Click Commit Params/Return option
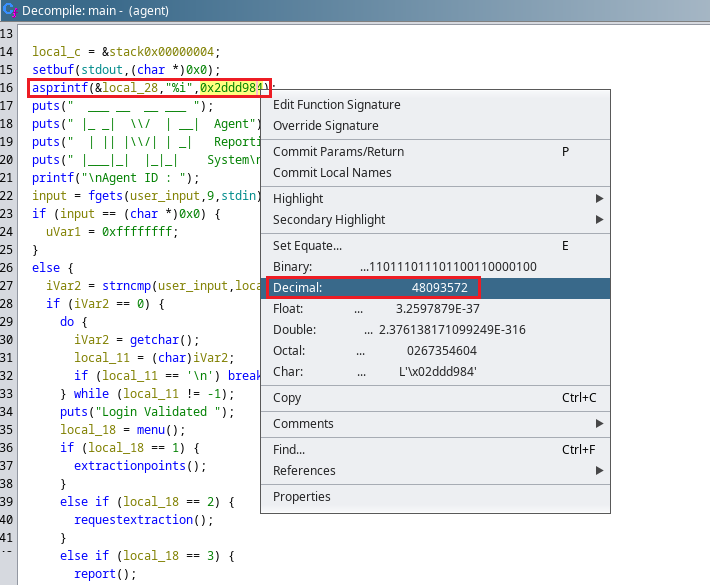The image size is (710, 585). (x=338, y=152)
